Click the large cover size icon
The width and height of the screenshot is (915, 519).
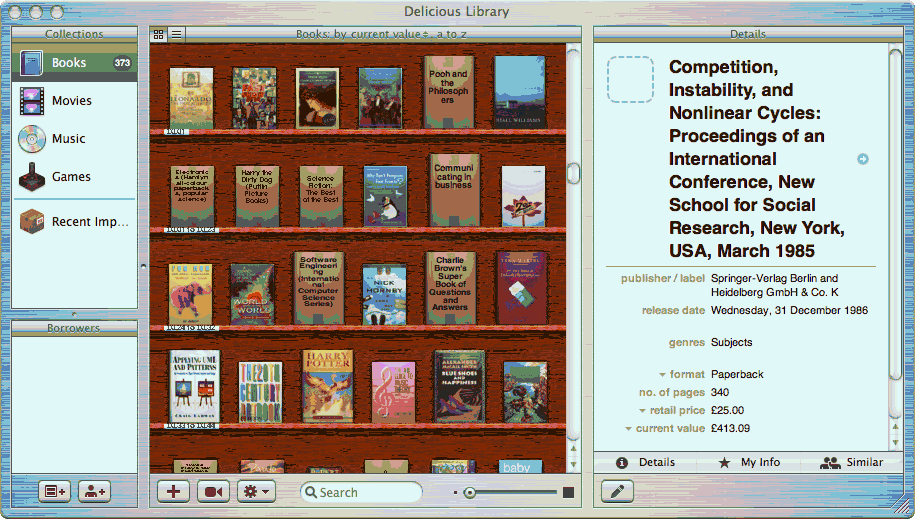(x=568, y=493)
